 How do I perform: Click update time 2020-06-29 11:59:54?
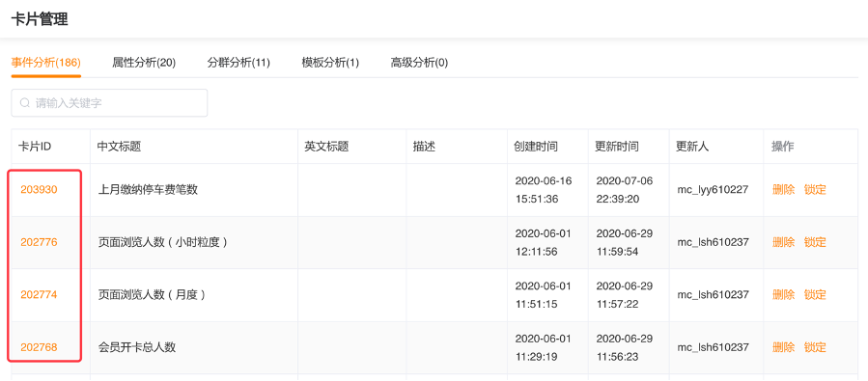click(625, 242)
